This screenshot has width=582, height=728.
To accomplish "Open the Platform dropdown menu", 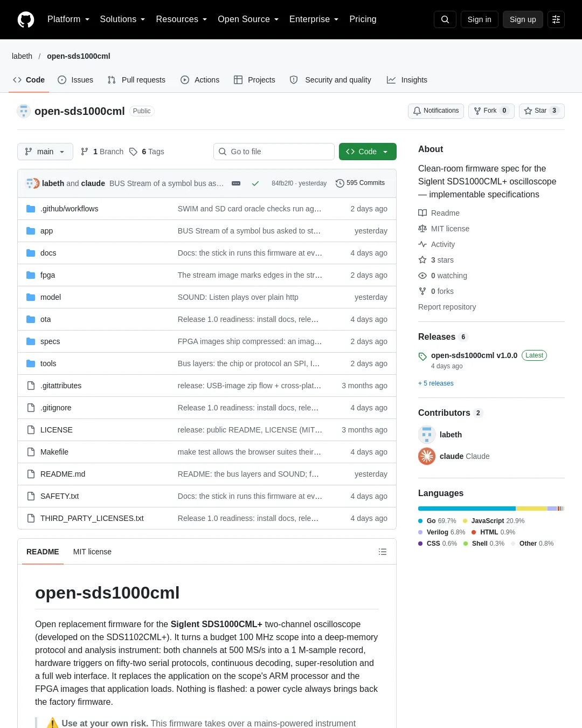I will pos(68,19).
